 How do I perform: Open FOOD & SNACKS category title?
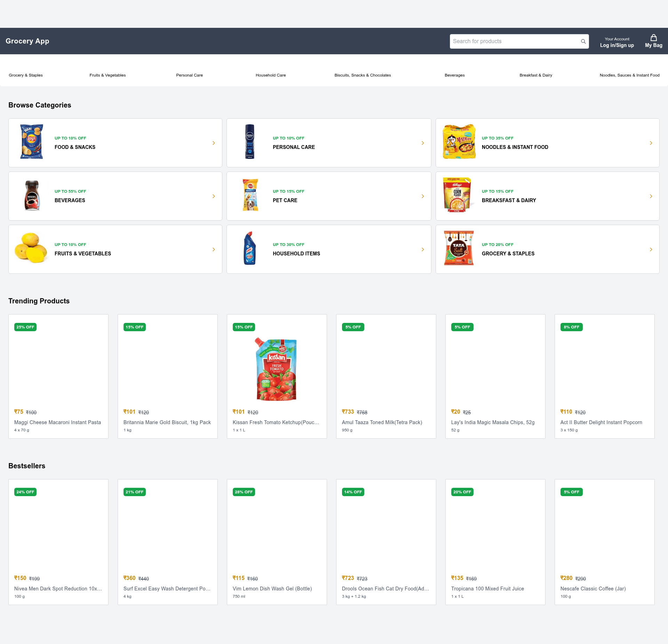click(75, 147)
